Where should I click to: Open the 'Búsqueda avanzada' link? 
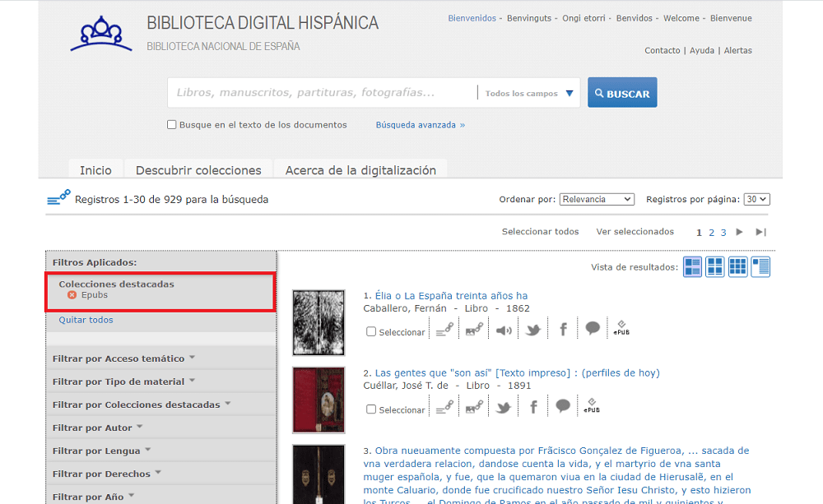pos(421,125)
